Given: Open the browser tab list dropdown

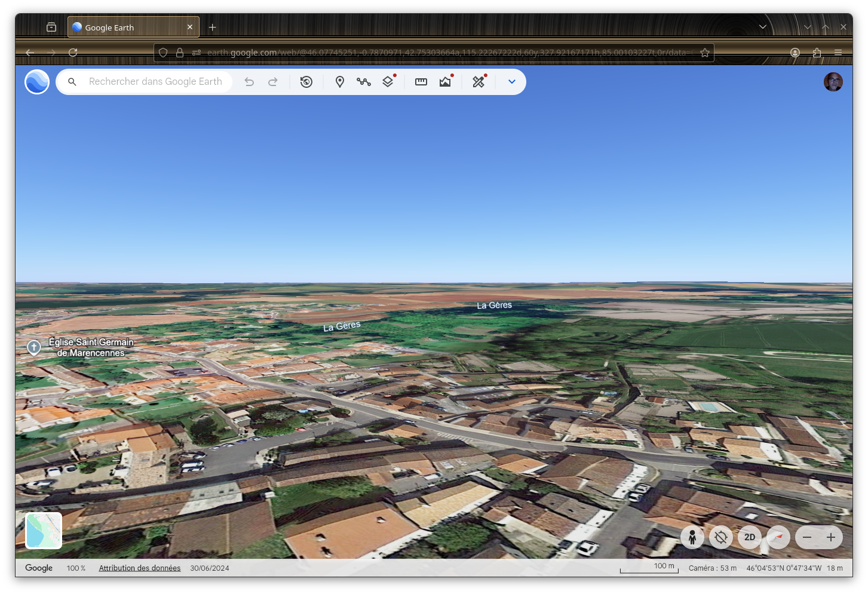Looking at the screenshot, I should point(763,27).
